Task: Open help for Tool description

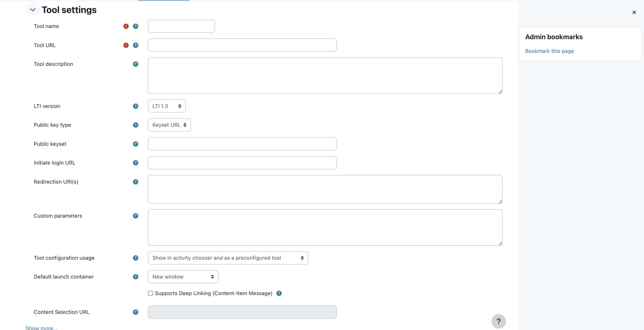Action: (x=136, y=64)
